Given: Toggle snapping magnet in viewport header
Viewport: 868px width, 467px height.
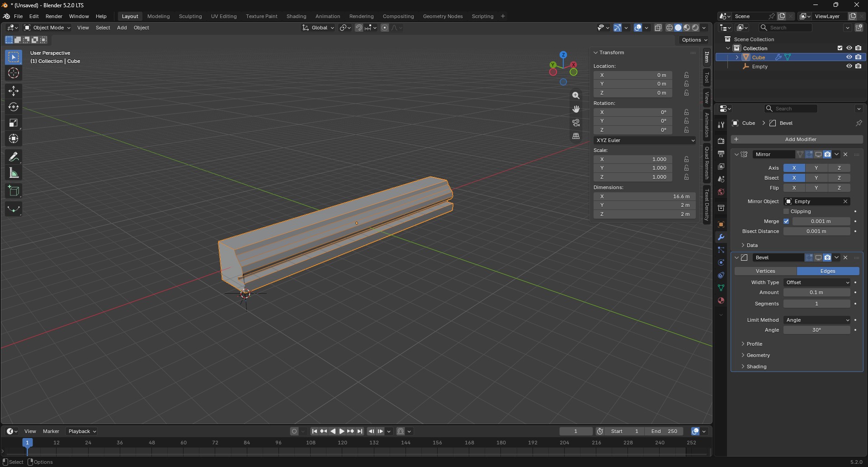Looking at the screenshot, I should [359, 28].
